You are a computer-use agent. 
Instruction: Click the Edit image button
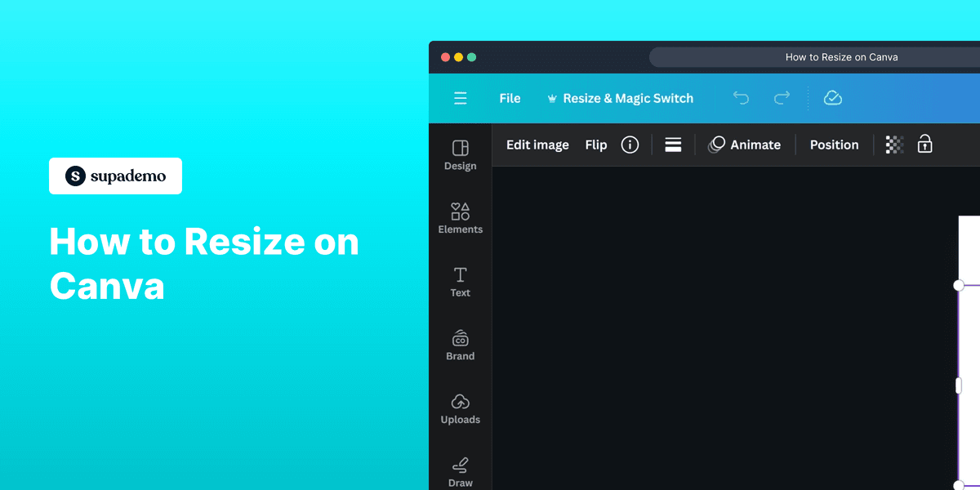(x=537, y=145)
